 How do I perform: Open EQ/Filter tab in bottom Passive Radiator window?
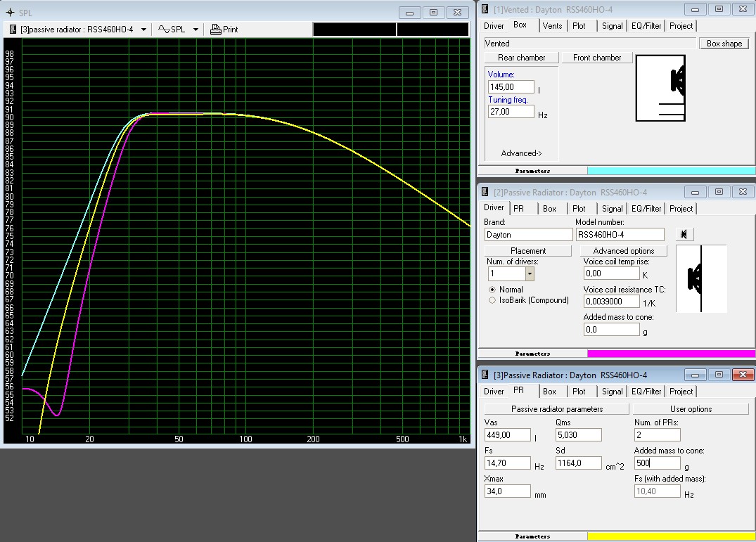tap(646, 391)
